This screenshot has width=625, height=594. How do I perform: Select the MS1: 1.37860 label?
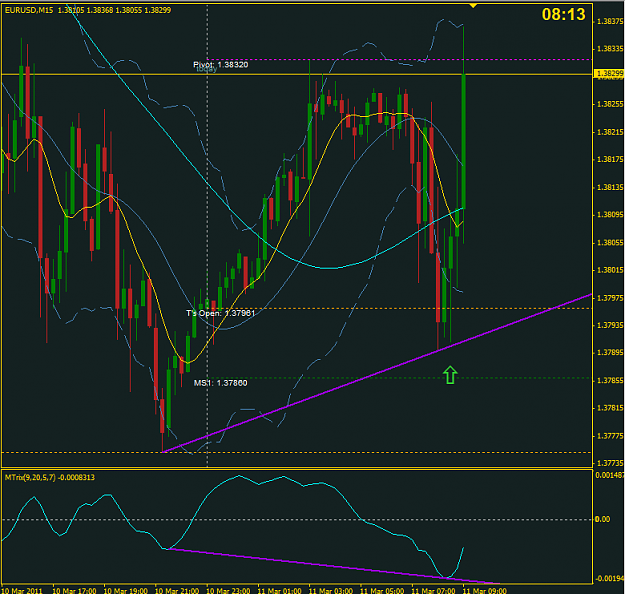(x=220, y=383)
